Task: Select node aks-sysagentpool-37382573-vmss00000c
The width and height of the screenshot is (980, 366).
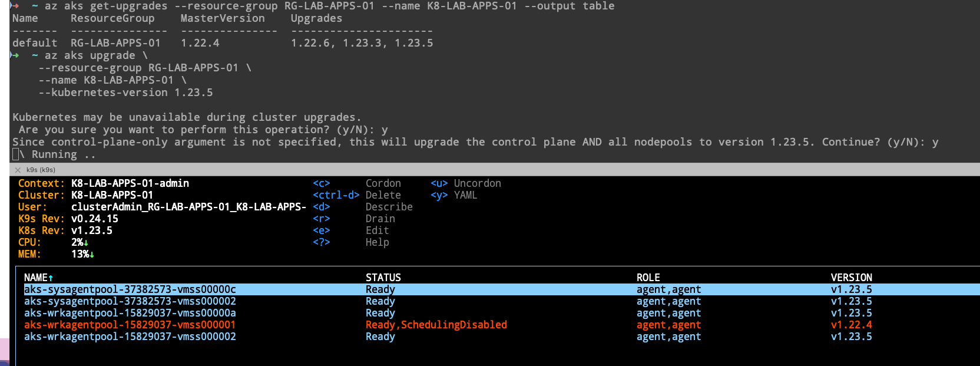Action: point(501,289)
